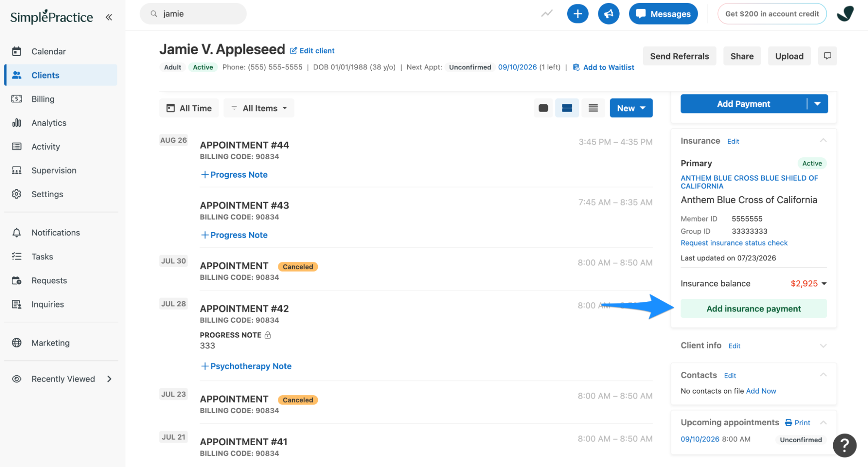Add Progress Note for Appointment #43
This screenshot has width=868, height=467.
click(234, 235)
